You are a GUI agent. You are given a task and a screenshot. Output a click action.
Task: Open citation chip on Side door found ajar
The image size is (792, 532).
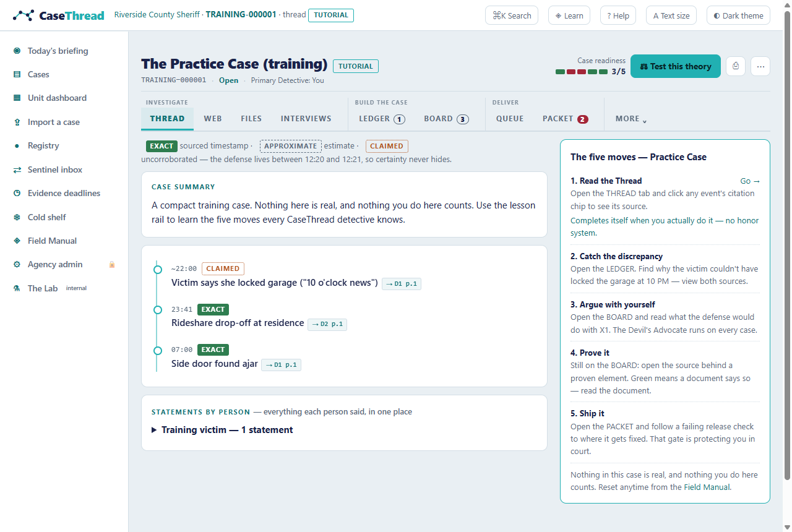click(281, 364)
